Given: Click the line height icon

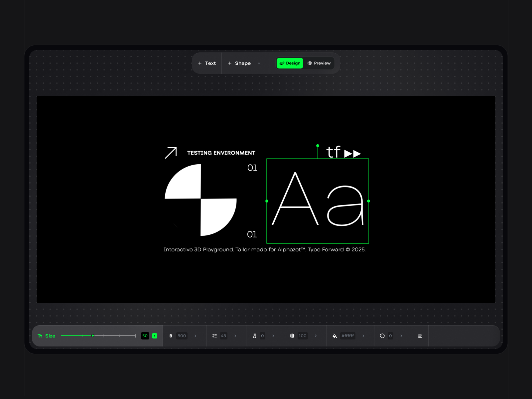Looking at the screenshot, I should [214, 336].
